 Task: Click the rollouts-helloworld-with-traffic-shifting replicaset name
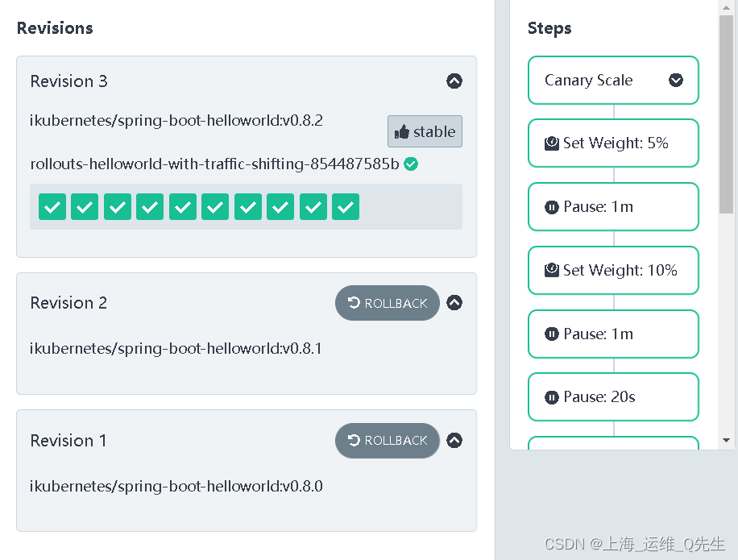click(214, 164)
